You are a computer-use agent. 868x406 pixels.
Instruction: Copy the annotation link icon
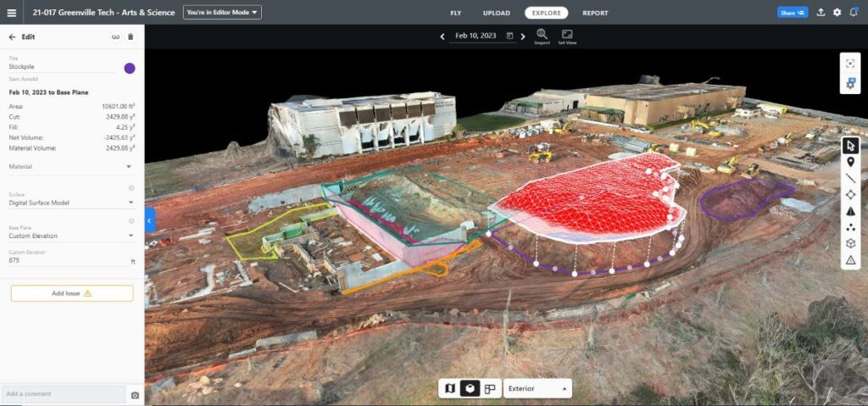(115, 36)
